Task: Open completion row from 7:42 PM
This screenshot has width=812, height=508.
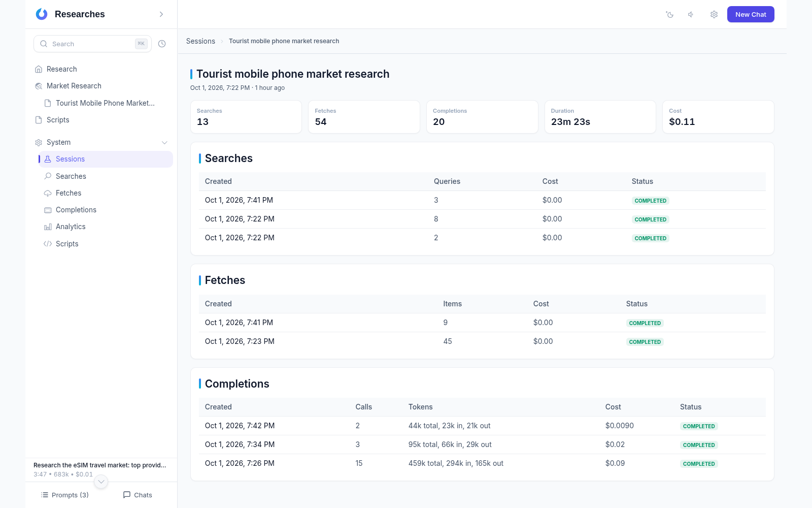Action: 482,426
